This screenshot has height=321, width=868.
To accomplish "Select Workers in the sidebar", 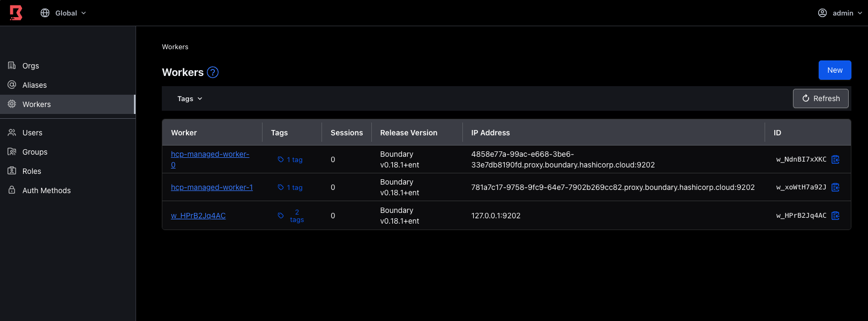I will point(68,104).
